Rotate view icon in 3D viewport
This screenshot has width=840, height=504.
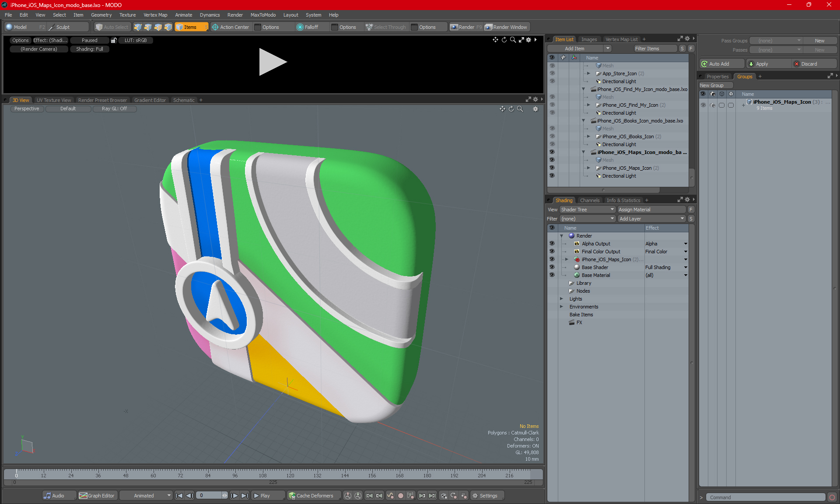click(x=511, y=109)
